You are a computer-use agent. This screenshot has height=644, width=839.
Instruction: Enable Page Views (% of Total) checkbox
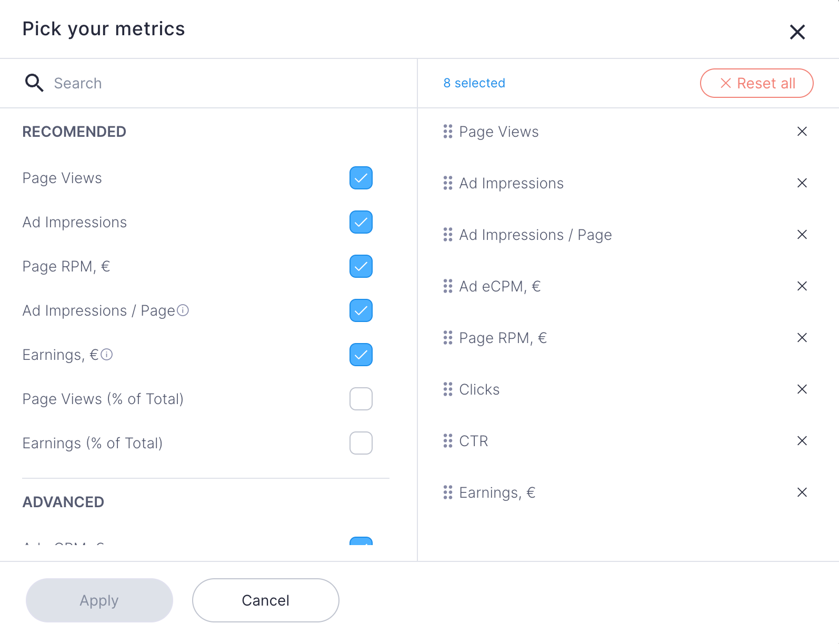pyautogui.click(x=361, y=399)
